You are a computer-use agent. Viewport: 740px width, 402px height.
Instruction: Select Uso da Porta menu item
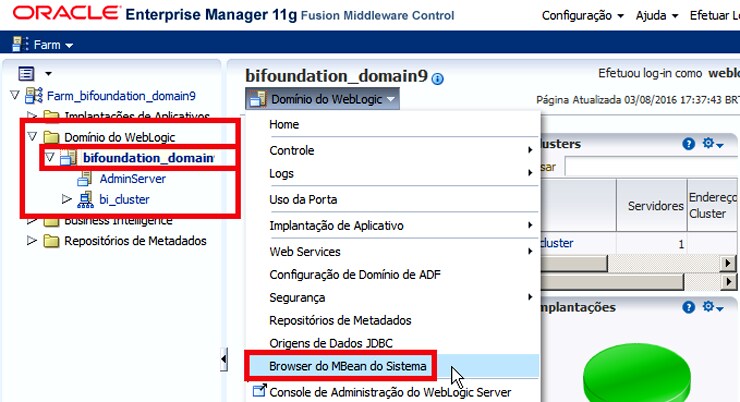[393, 200]
